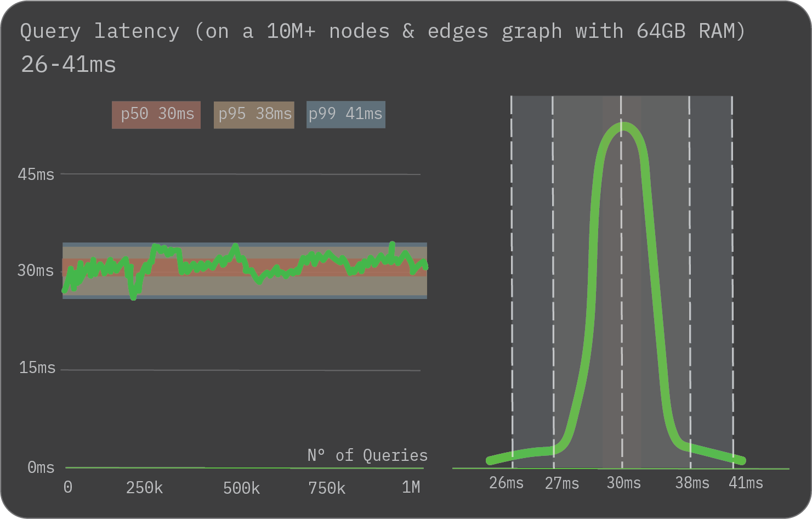This screenshot has height=519, width=812.
Task: Toggle the p99 41ms legend badge
Action: click(x=345, y=115)
